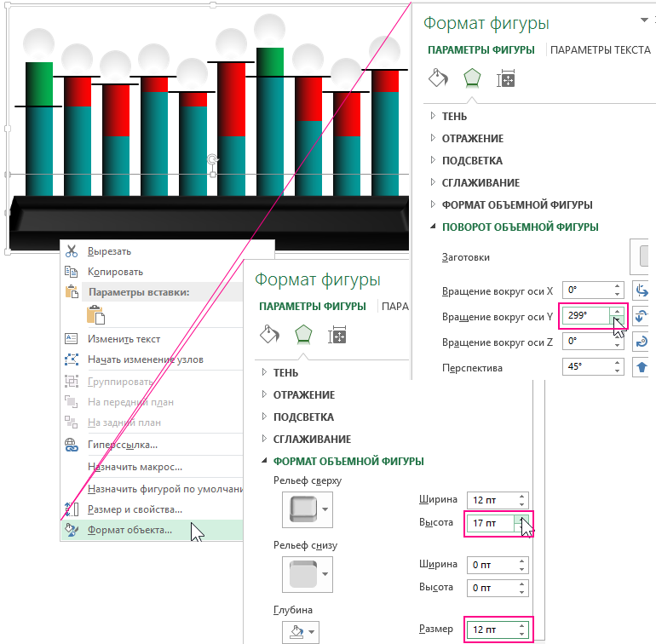The height and width of the screenshot is (644, 656).
Task: Click Гиперссылка... in the context menu
Action: [x=123, y=444]
